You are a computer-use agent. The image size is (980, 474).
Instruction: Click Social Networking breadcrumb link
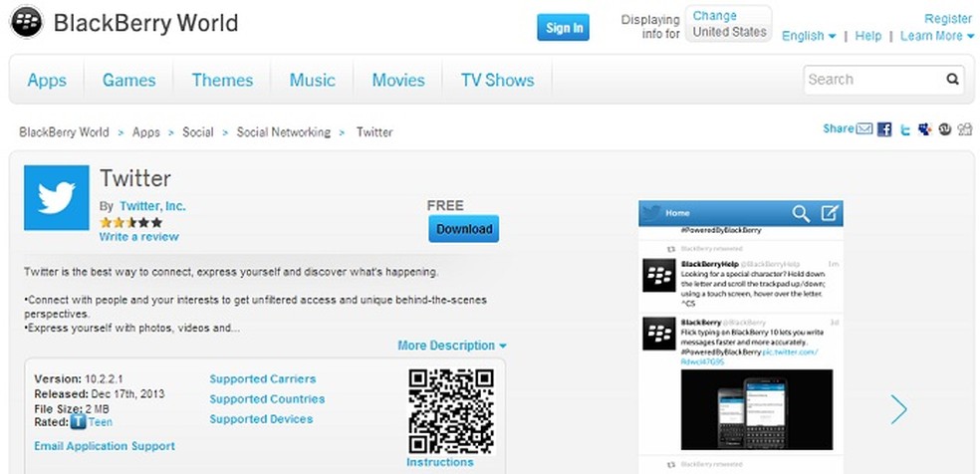pyautogui.click(x=283, y=132)
